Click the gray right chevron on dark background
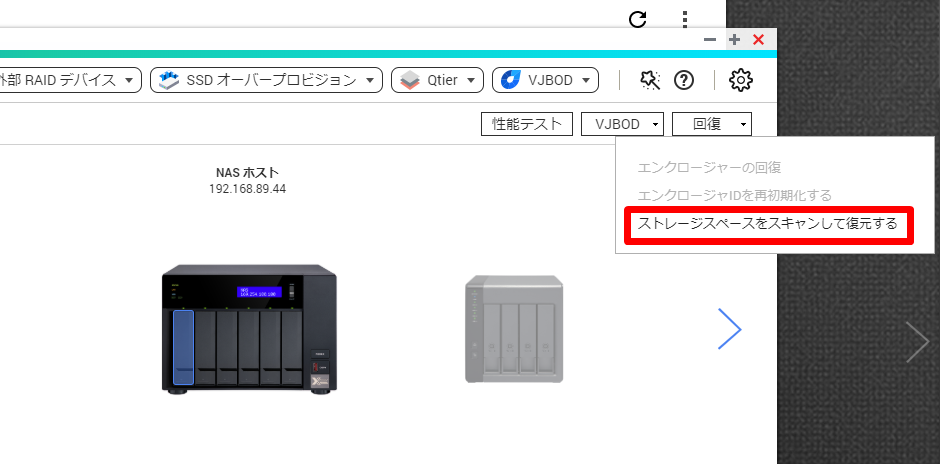 pyautogui.click(x=917, y=342)
